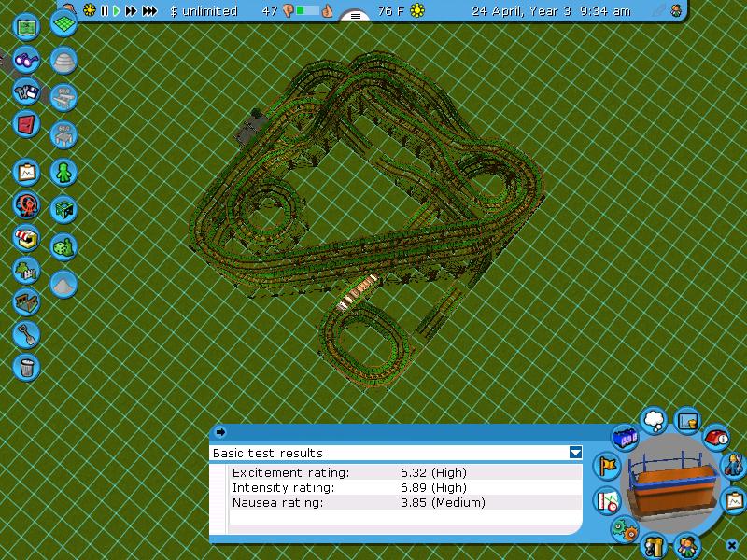Open the ride income chart tab
Image resolution: width=747 pixels, height=560 pixels.
[x=687, y=421]
